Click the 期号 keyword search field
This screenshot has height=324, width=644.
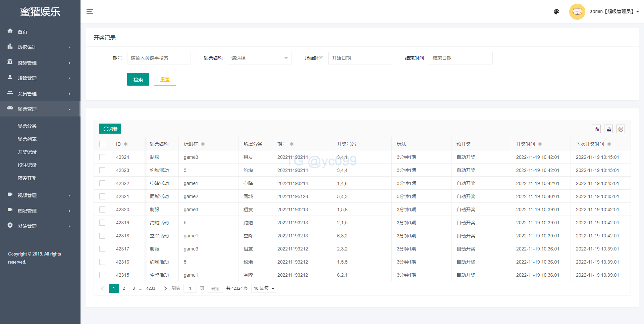(159, 58)
